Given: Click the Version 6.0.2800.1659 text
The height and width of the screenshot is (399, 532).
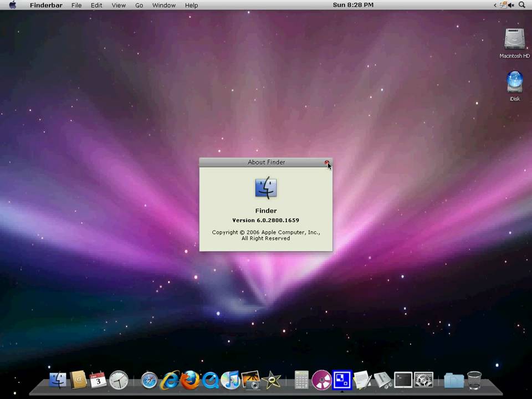Looking at the screenshot, I should coord(265,220).
